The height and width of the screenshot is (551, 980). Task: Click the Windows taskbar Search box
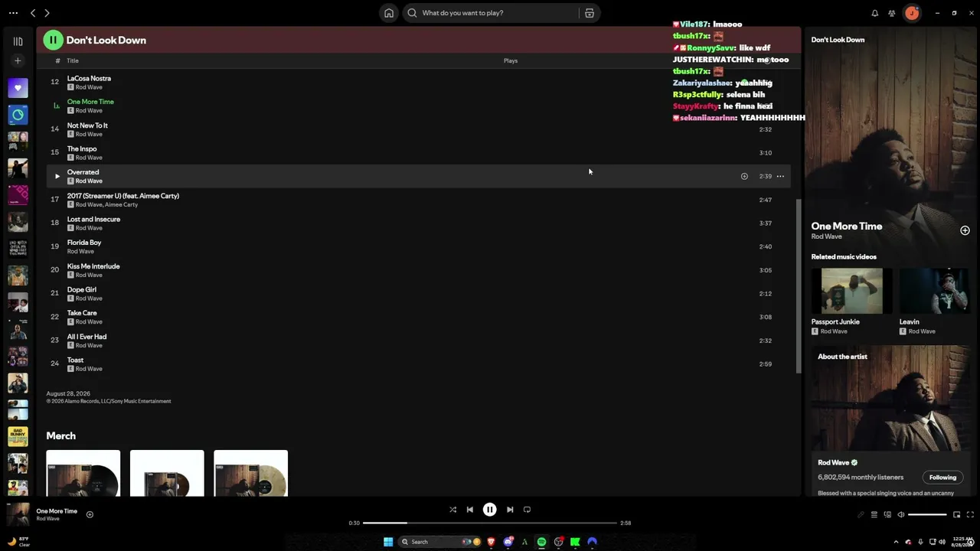coord(439,542)
